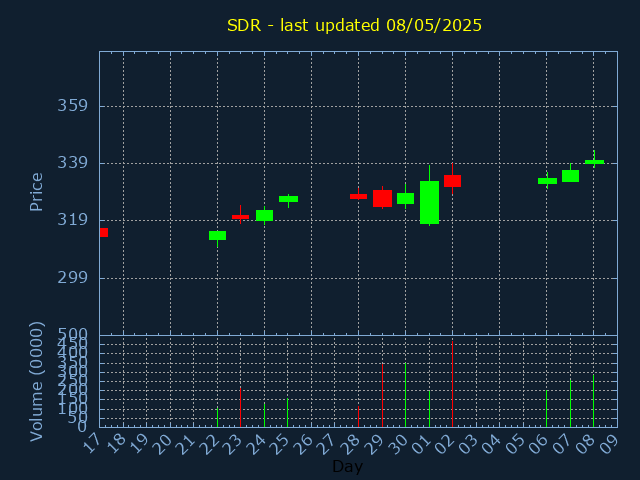Viewport: 640px width, 480px height.
Task: Select the green candlestick for day 30
Action: click(x=405, y=198)
